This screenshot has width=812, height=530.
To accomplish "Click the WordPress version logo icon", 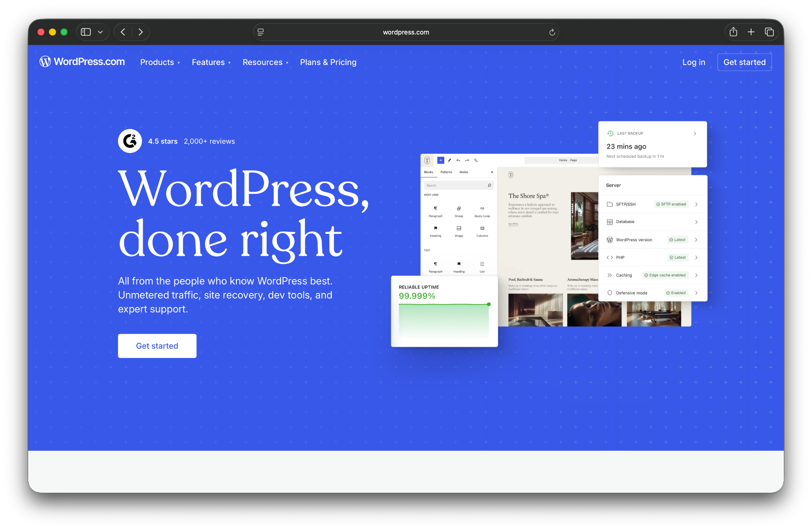I will (610, 240).
